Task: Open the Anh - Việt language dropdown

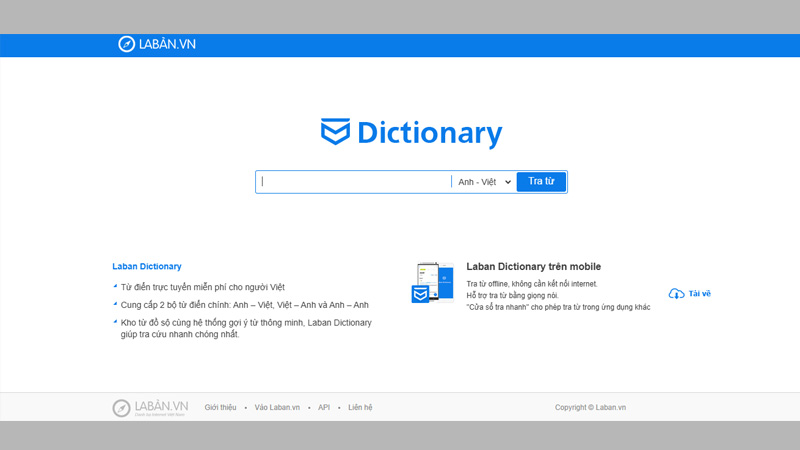Action: 484,182
